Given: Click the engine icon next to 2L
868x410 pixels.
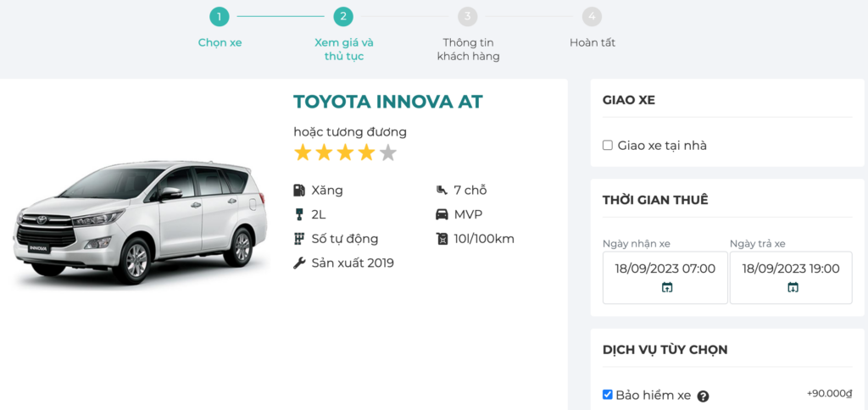Looking at the screenshot, I should pyautogui.click(x=298, y=214).
